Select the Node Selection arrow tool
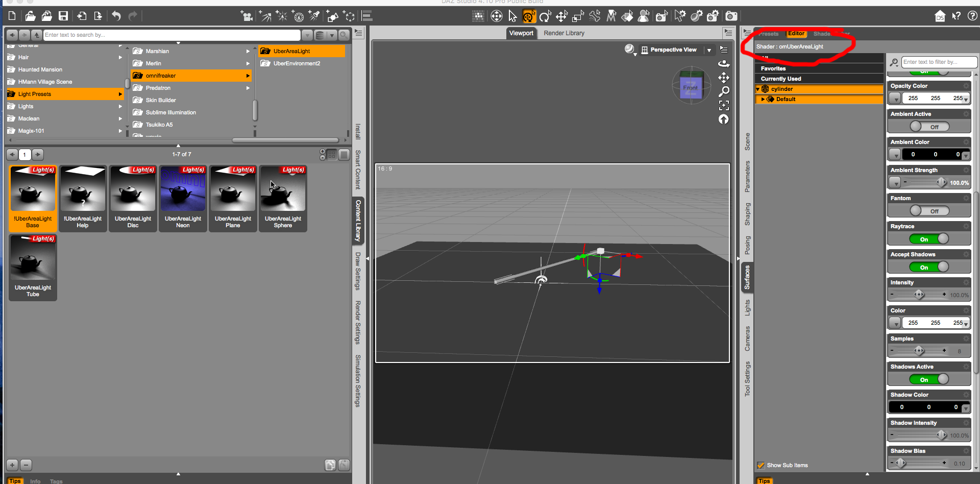 point(513,16)
